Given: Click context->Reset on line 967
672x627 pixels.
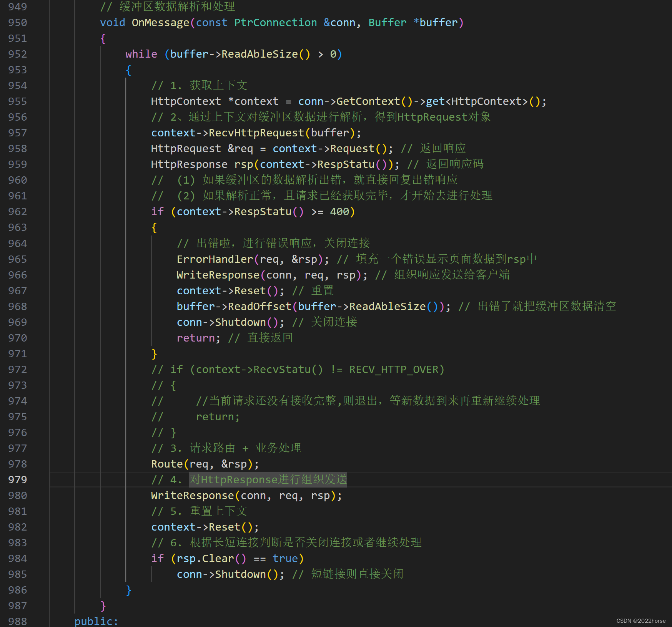Looking at the screenshot, I should (221, 291).
